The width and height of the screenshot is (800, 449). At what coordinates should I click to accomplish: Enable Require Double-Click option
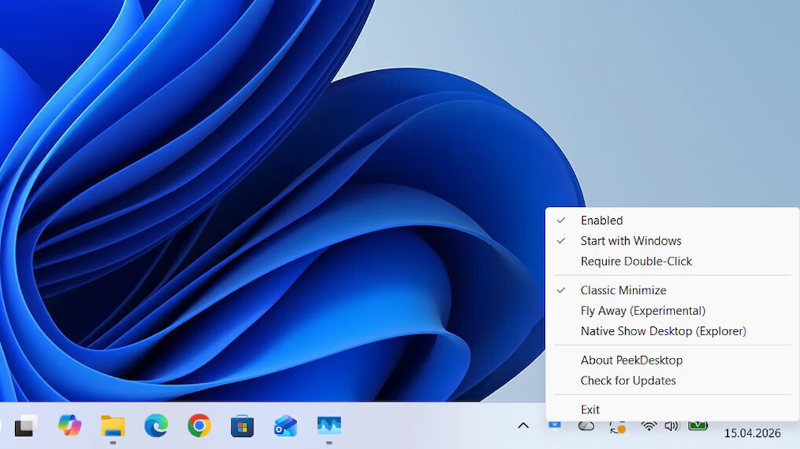(x=636, y=261)
